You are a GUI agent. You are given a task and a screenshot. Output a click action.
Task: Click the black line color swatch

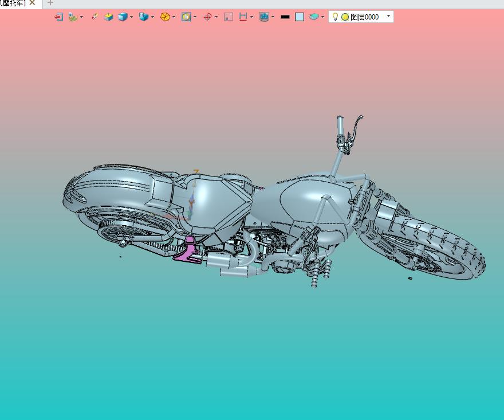285,17
